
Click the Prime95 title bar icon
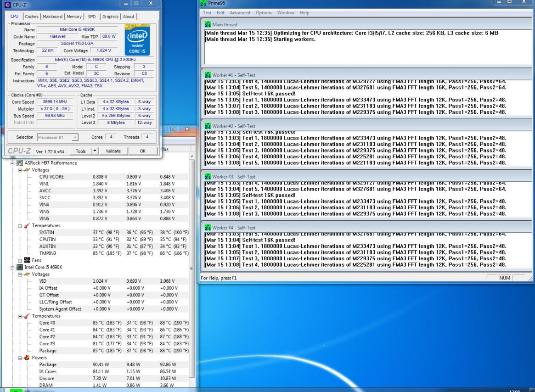pos(203,3)
